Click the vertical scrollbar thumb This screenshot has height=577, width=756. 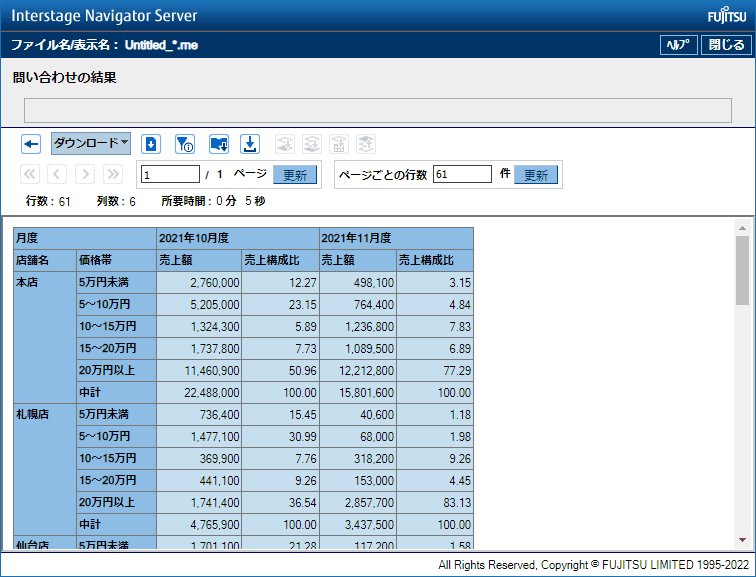tap(742, 270)
